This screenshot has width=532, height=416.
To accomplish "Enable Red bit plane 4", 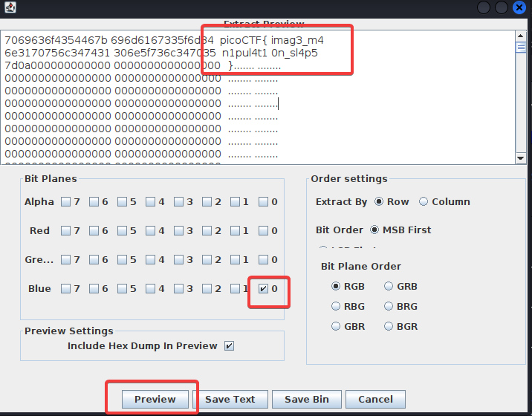I will click(x=150, y=231).
